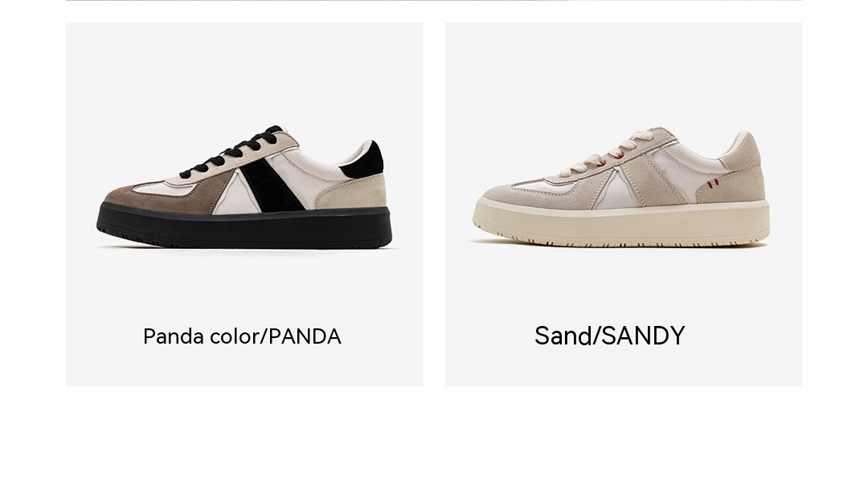Click the black heel tab of Panda sneaker
The image size is (868, 493).
tap(364, 161)
